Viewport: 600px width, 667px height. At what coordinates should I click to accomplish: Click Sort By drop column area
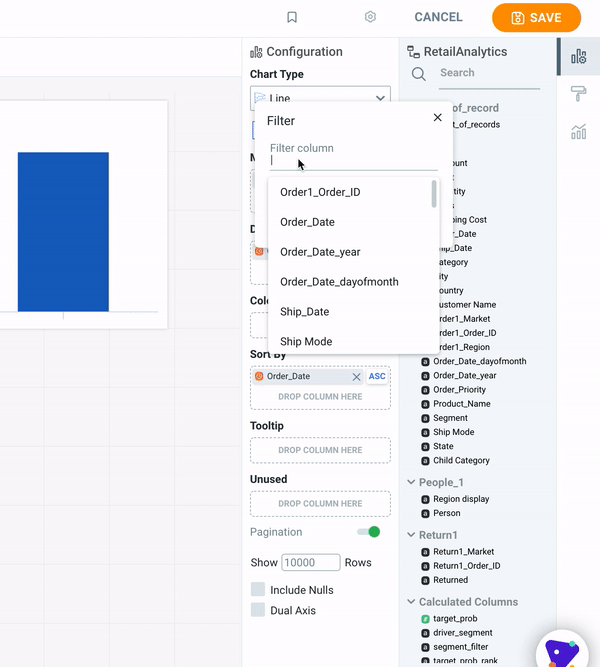(320, 396)
